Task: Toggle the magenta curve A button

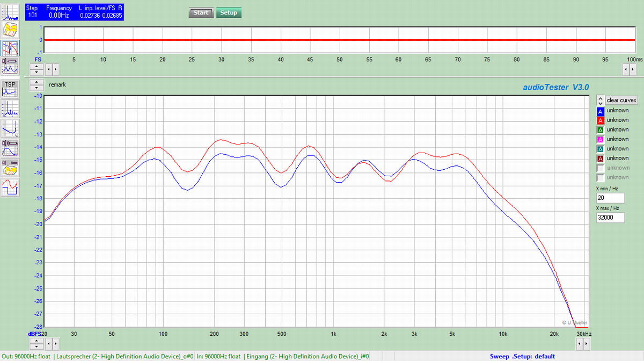Action: (601, 139)
